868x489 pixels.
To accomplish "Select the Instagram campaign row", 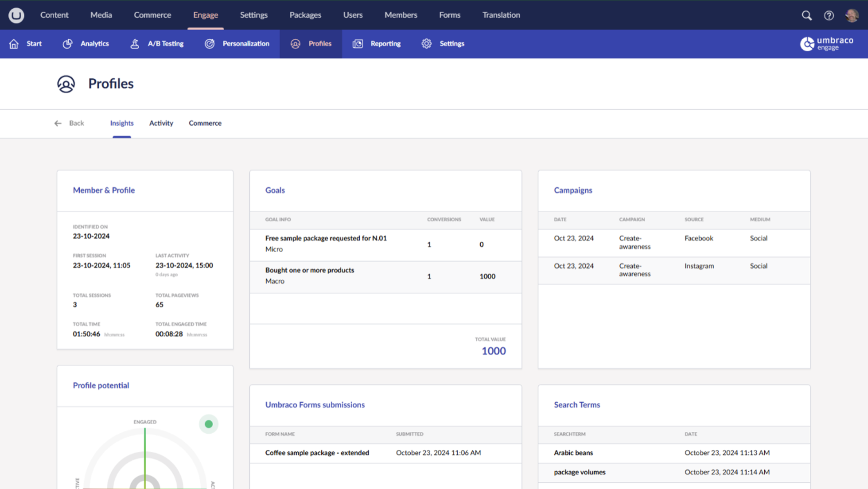I will [674, 270].
